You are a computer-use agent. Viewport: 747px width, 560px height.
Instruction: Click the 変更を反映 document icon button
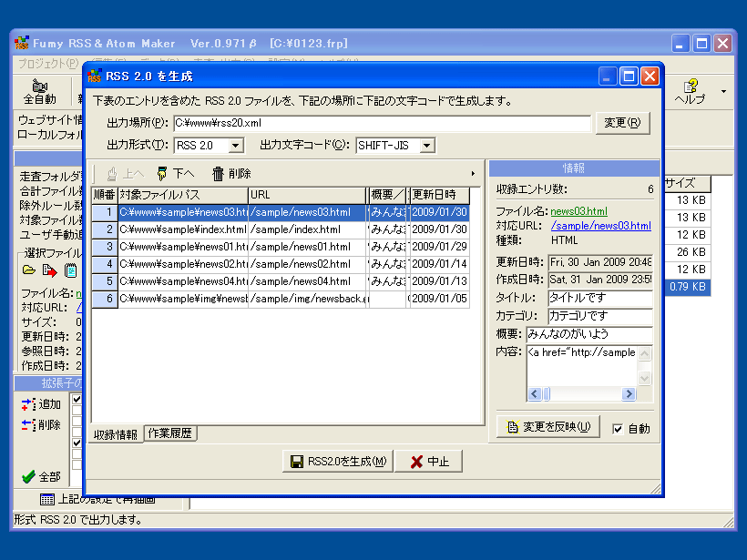click(547, 427)
